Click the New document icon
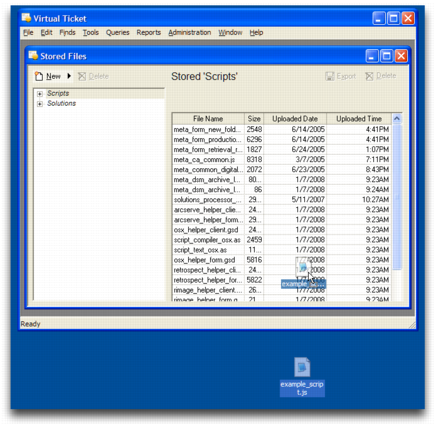Image resolution: width=435 pixels, height=425 pixels. click(x=39, y=76)
